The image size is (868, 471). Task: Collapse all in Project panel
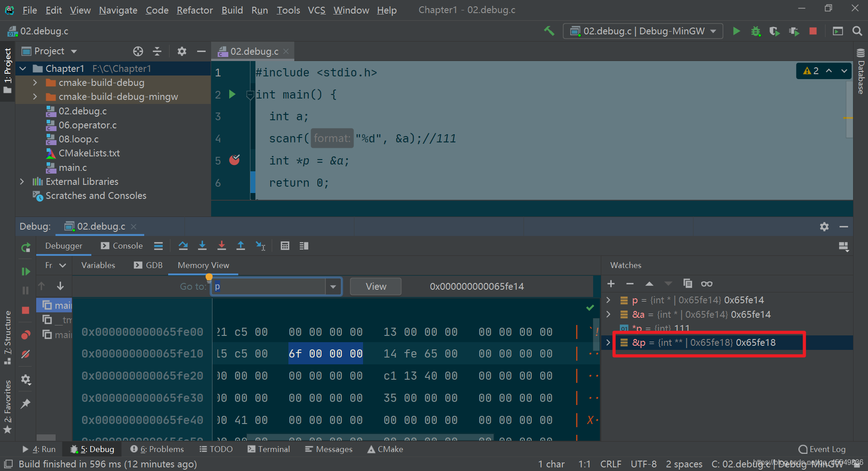tap(157, 51)
